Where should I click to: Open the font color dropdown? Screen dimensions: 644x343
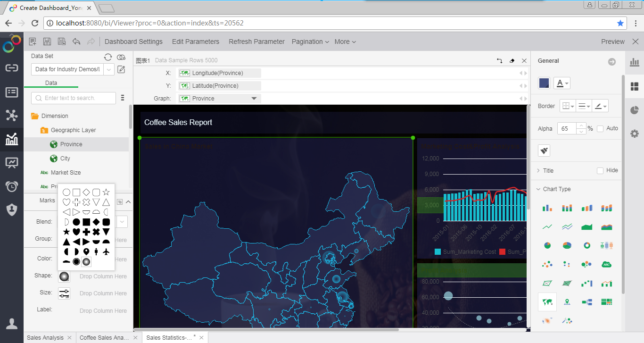coord(561,83)
